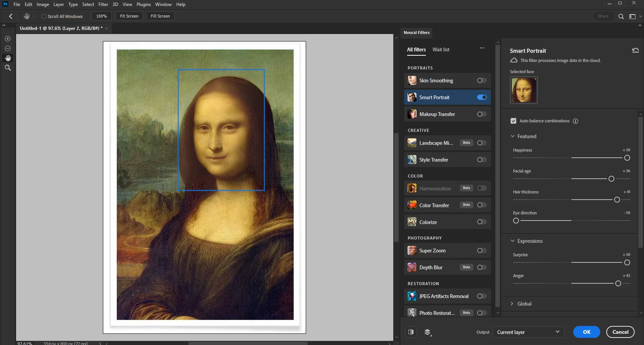This screenshot has height=345, width=644.
Task: Enable the Makeup Transfer toggle
Action: coord(482,114)
